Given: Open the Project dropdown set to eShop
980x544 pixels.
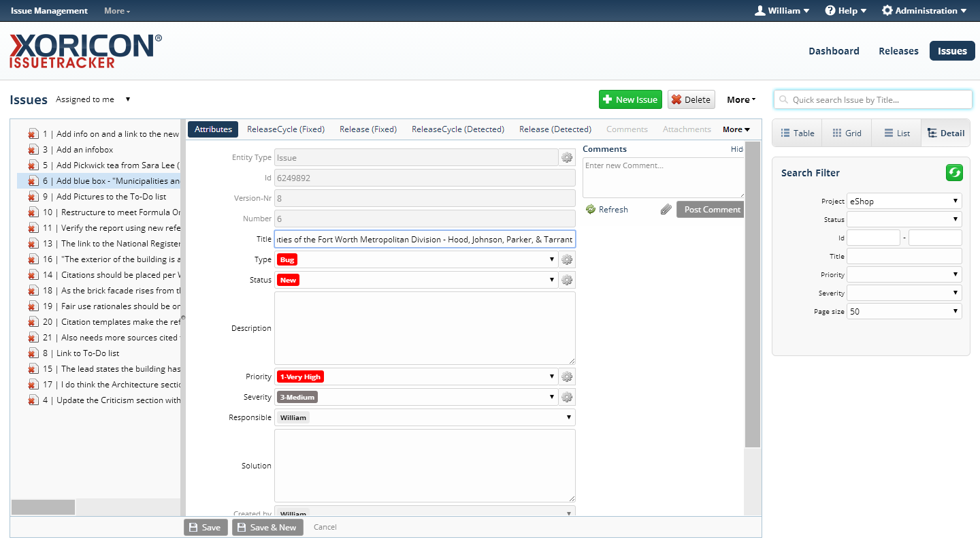Looking at the screenshot, I should (904, 201).
